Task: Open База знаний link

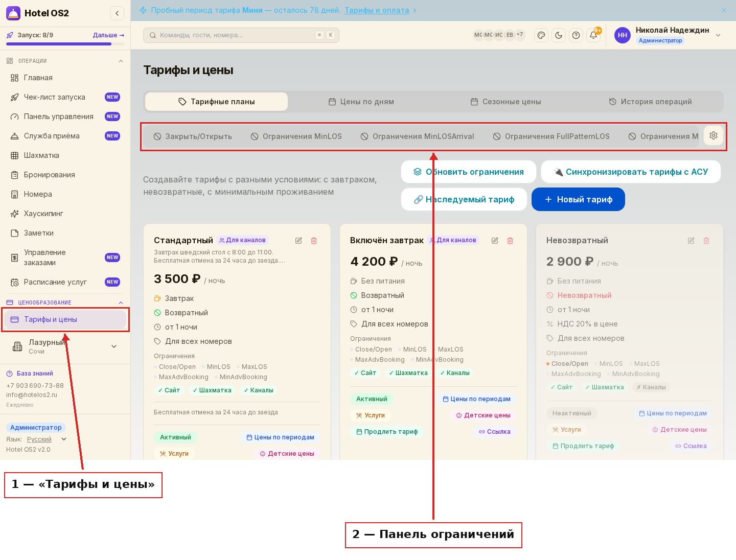Action: (30, 374)
